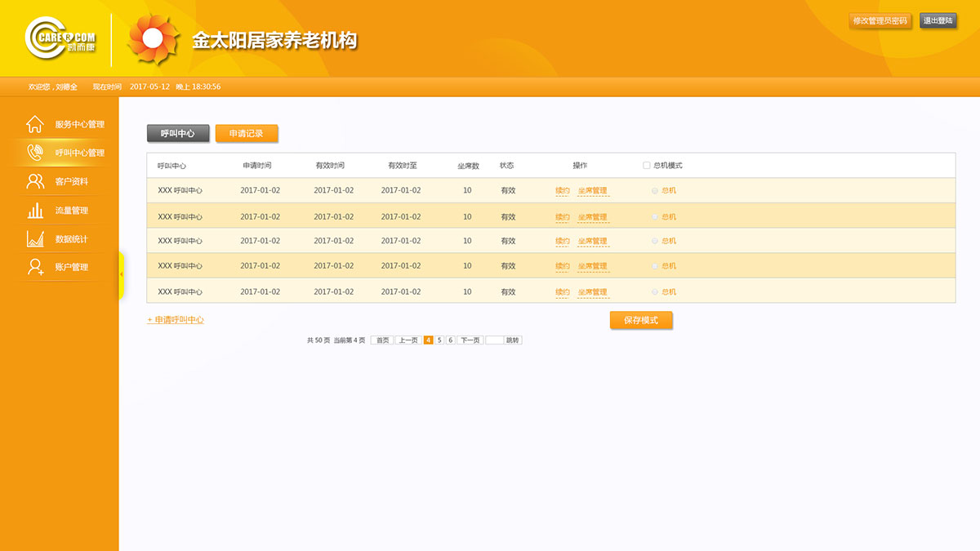Click the 金太阳居家养老机构 title
Screen dimensions: 980x551
pyautogui.click(x=274, y=40)
